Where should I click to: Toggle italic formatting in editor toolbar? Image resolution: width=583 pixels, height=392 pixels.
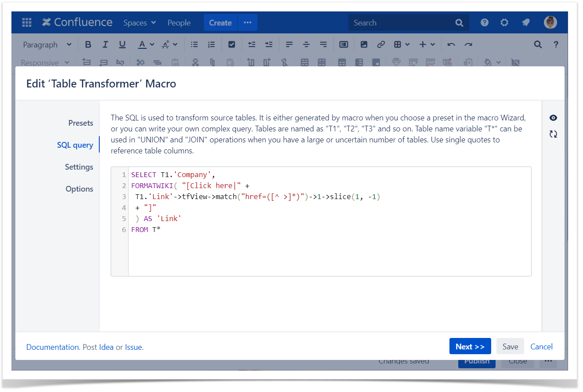(105, 44)
